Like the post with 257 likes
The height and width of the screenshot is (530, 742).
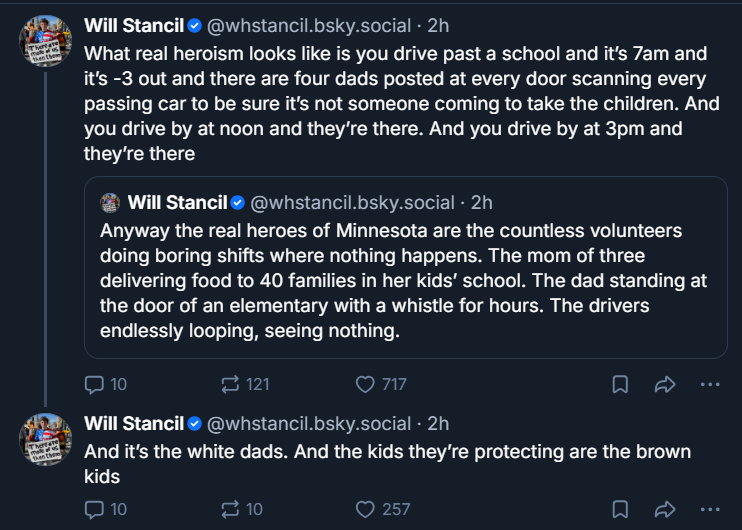click(x=365, y=509)
